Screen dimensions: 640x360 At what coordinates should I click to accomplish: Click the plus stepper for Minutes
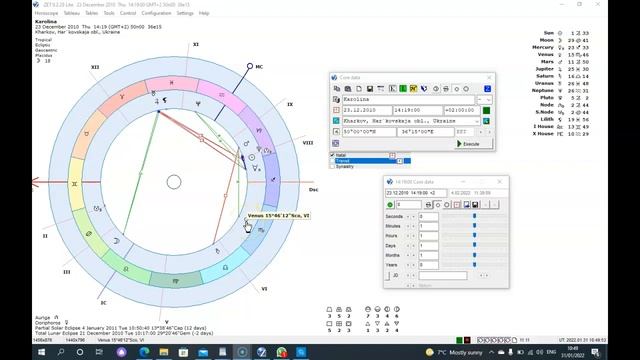coord(413,226)
